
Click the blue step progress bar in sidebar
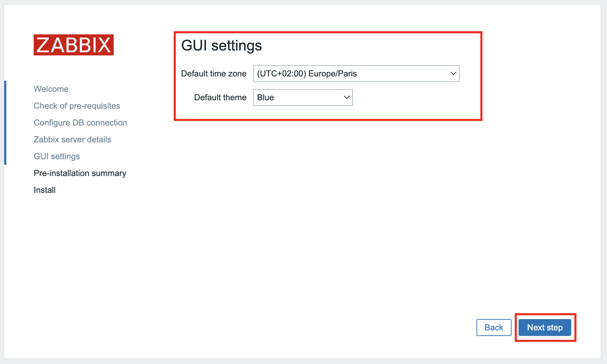(x=5, y=122)
